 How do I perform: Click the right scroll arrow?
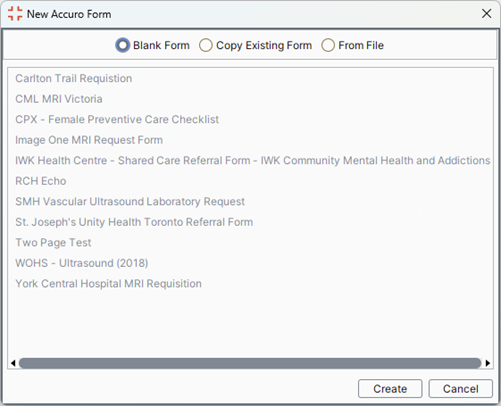tap(488, 363)
